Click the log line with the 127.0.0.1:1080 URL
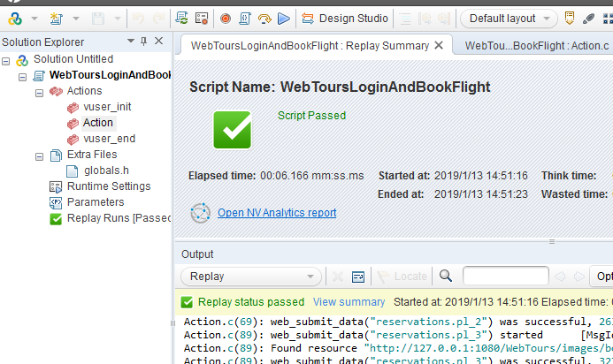 398,348
